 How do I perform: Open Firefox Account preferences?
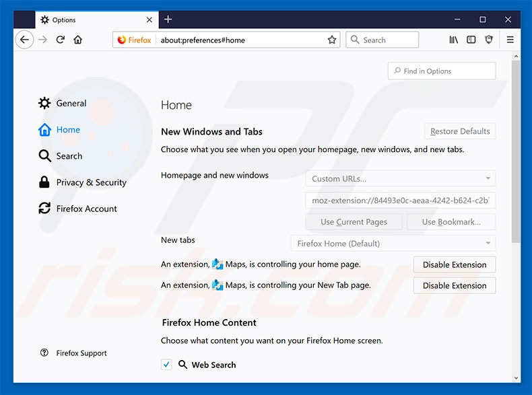(x=77, y=209)
